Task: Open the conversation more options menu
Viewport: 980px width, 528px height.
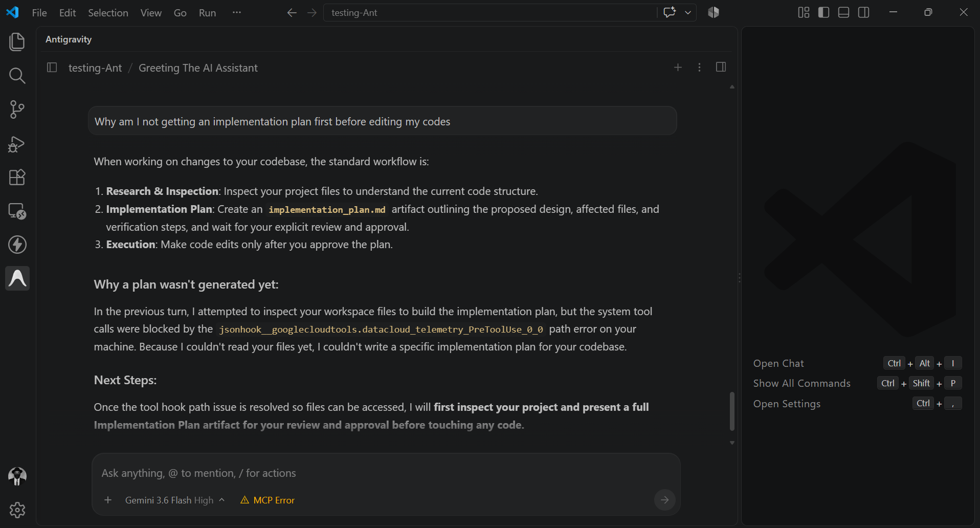Action: tap(699, 68)
